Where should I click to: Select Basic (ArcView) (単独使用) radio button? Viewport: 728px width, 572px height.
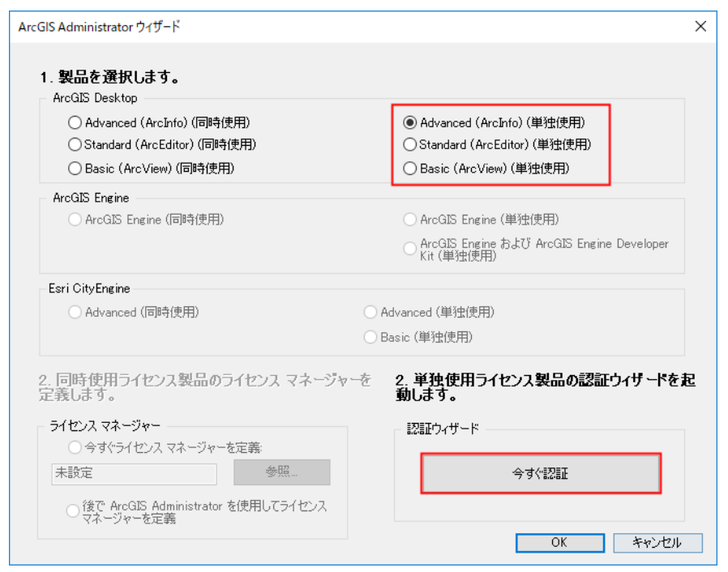(x=409, y=169)
